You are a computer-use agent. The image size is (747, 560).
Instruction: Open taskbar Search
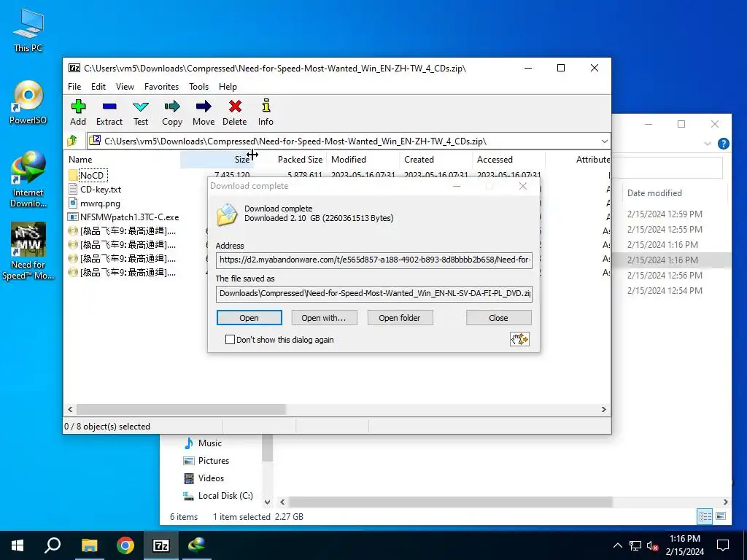53,545
